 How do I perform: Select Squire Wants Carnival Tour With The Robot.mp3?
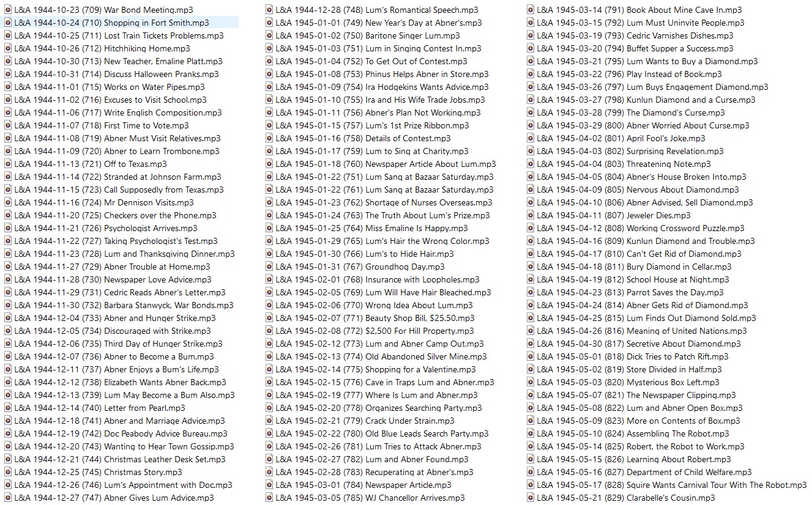671,485
